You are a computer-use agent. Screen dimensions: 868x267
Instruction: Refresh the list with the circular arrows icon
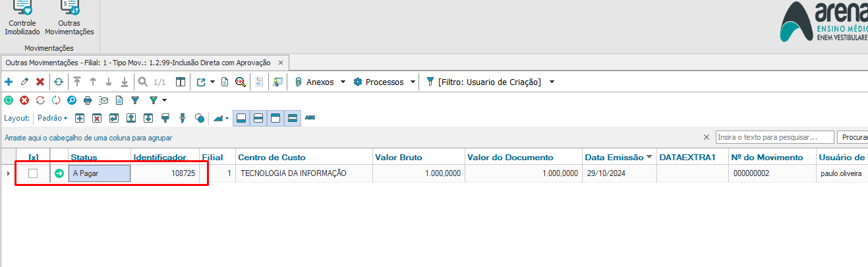tap(59, 82)
